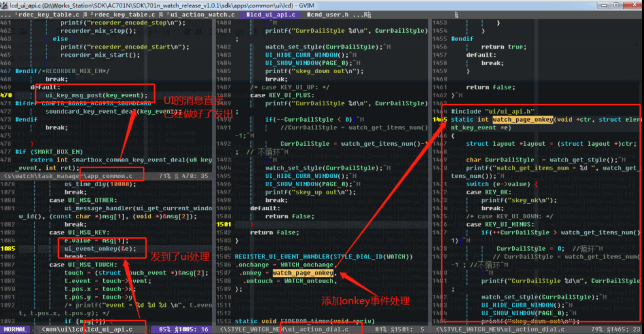Click line number 1501 in middle pane
This screenshot has height=334, width=644.
224,225
